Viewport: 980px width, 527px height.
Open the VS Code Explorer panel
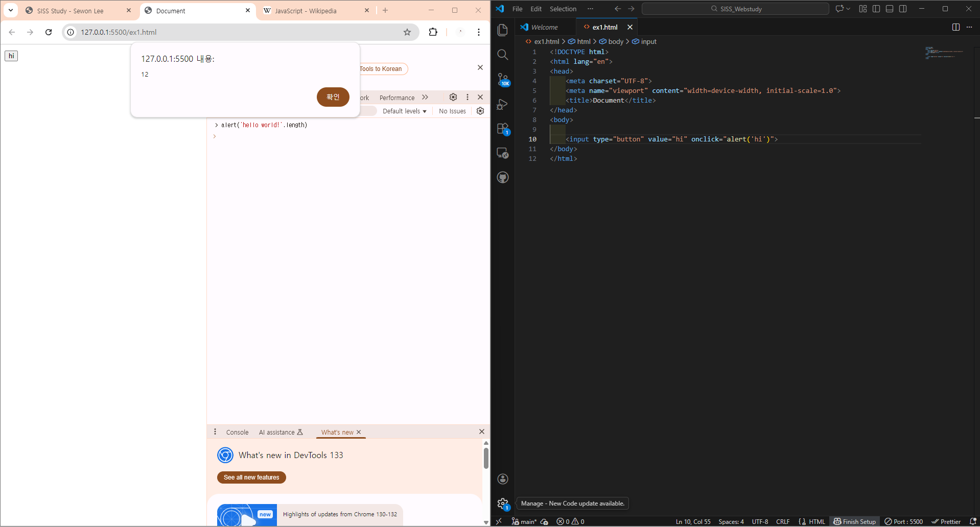point(503,30)
